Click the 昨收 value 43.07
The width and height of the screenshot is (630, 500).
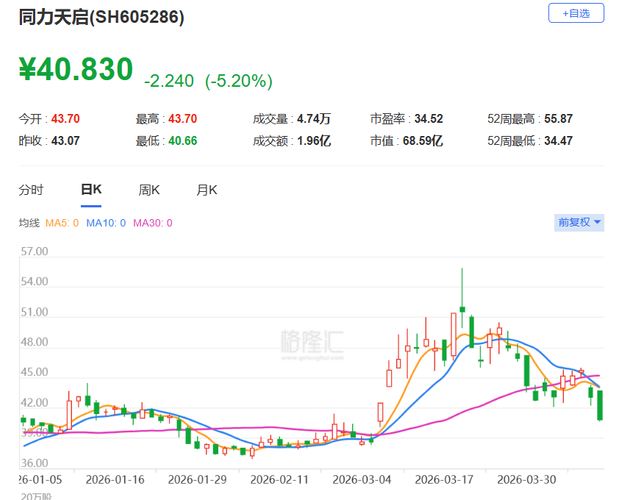click(65, 141)
